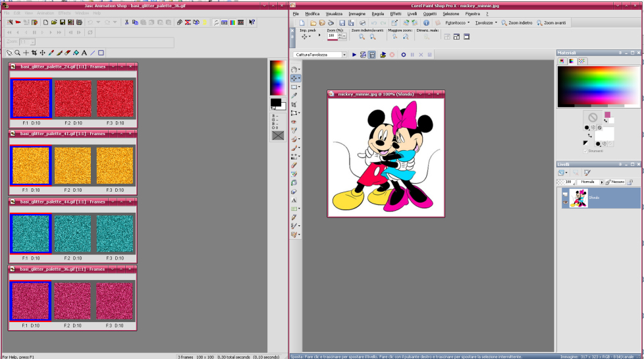Expand undo history dropdown in Animation Shop
Viewport: 644px width, 359px height.
[x=98, y=22]
